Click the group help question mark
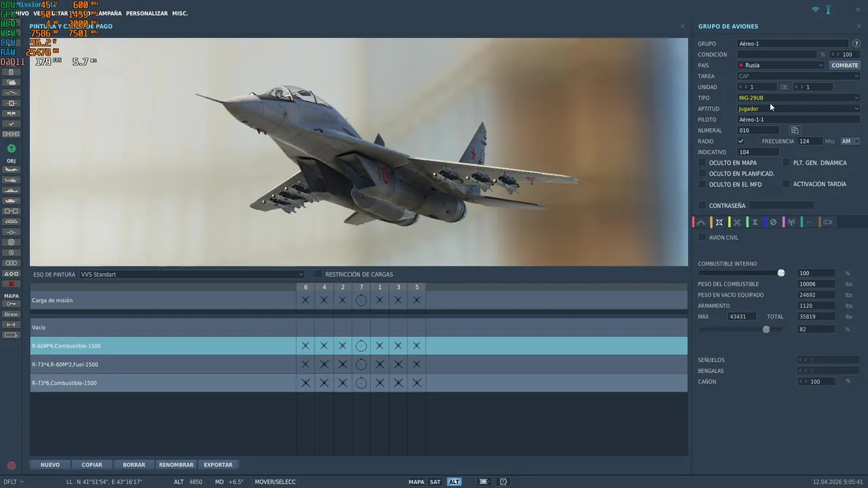868x488 pixels. 856,43
